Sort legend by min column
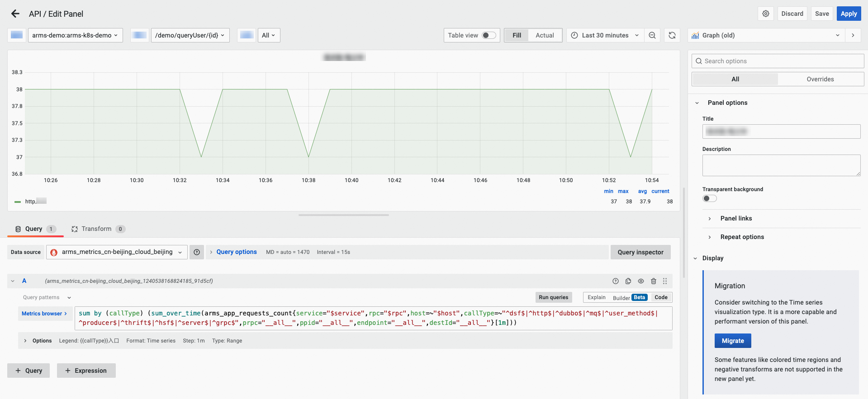The width and height of the screenshot is (868, 399). (x=608, y=191)
